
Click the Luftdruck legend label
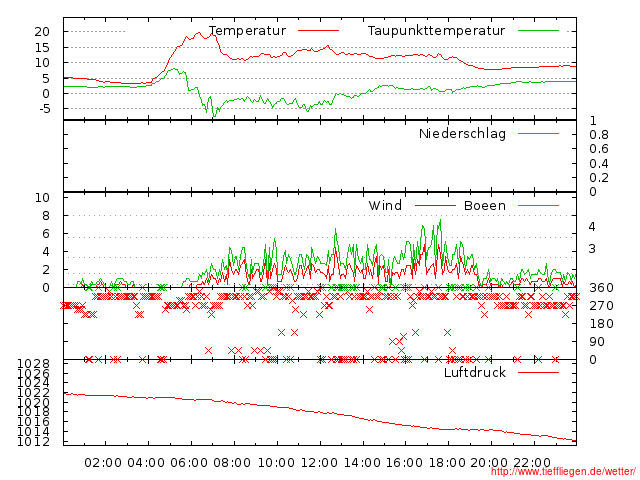click(x=475, y=372)
